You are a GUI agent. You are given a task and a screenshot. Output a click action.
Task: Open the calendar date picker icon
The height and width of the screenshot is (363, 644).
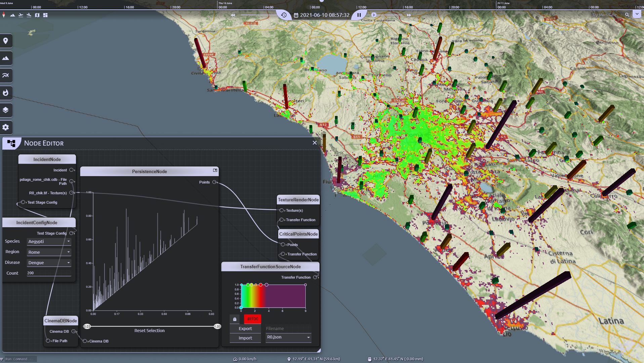click(x=296, y=15)
